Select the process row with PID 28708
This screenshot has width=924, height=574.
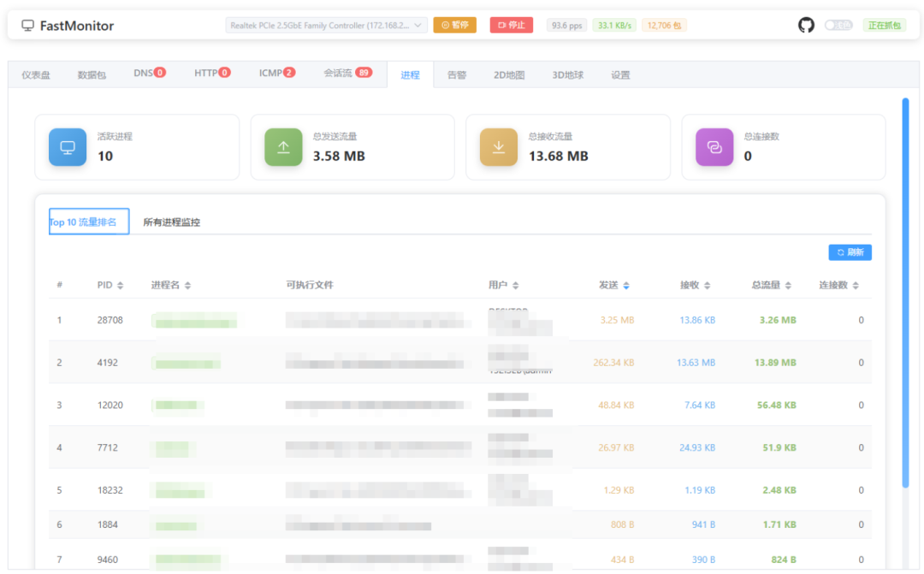click(459, 320)
